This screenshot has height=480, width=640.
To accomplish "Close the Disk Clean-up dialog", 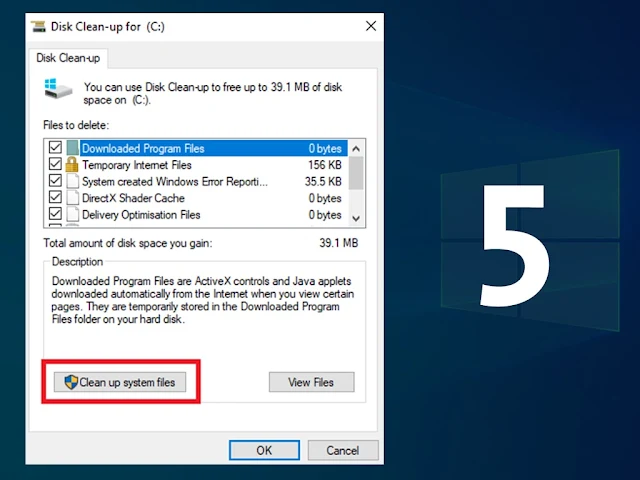I will click(x=371, y=26).
